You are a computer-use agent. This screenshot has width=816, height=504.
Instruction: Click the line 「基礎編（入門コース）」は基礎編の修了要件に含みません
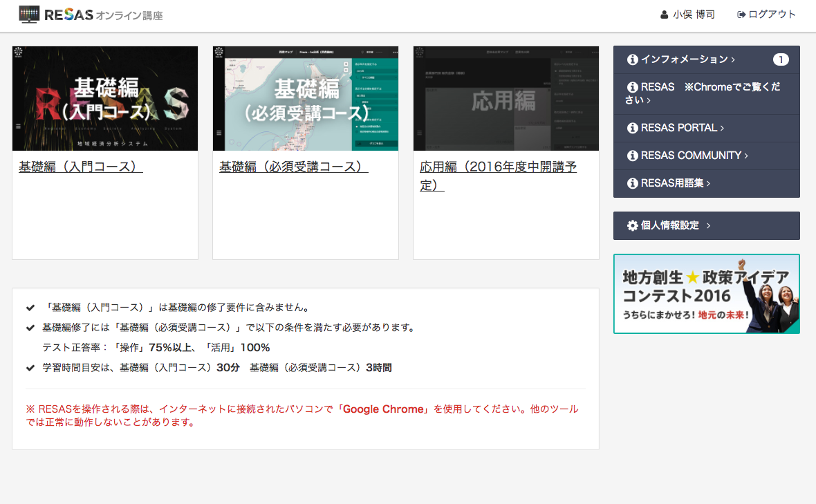click(x=176, y=308)
